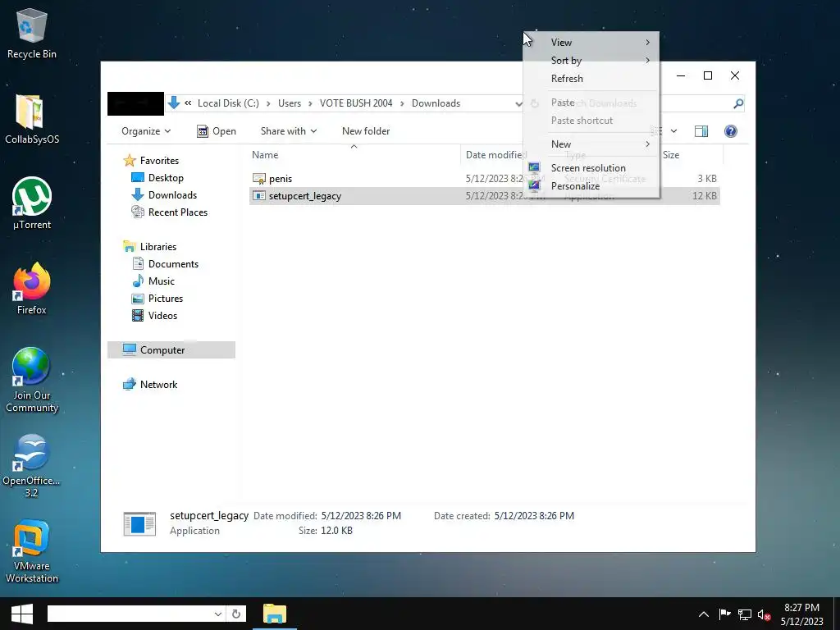This screenshot has height=630, width=840.
Task: Open the CollabSysOS folder icon
Action: tap(32, 119)
